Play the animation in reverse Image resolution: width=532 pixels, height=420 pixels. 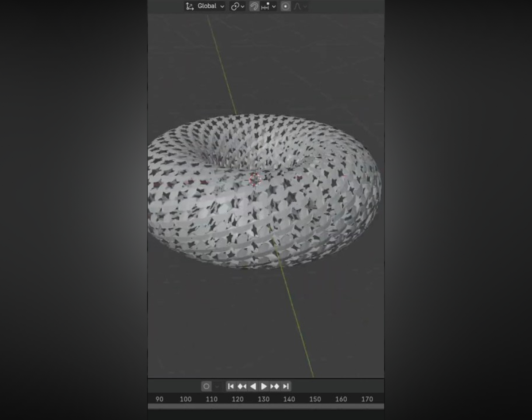click(253, 386)
